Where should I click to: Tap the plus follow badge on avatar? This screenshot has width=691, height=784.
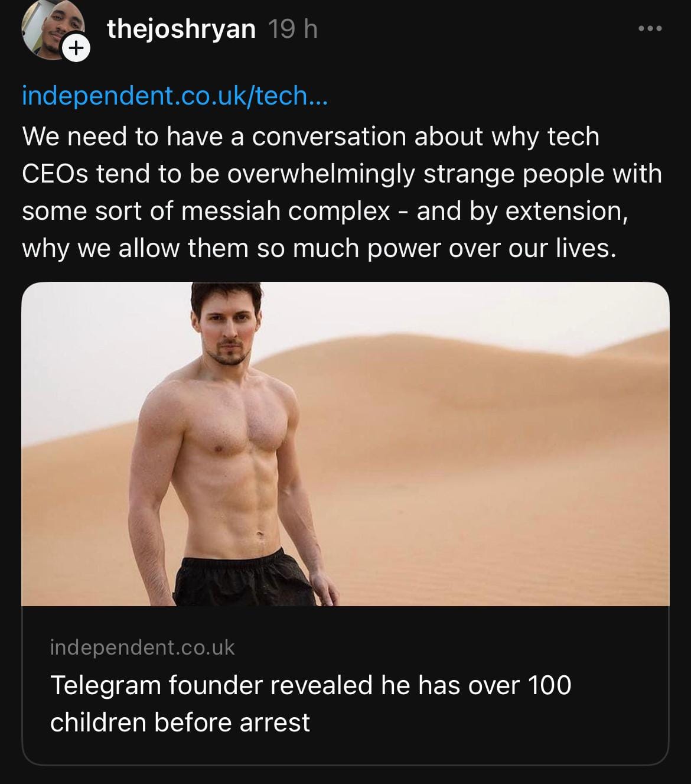(x=76, y=49)
